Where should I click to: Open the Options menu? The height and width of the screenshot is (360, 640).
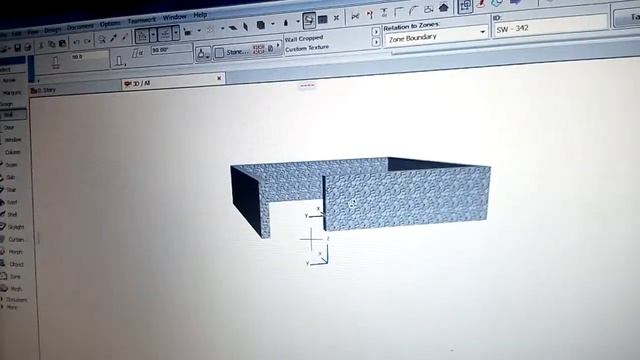pyautogui.click(x=110, y=24)
